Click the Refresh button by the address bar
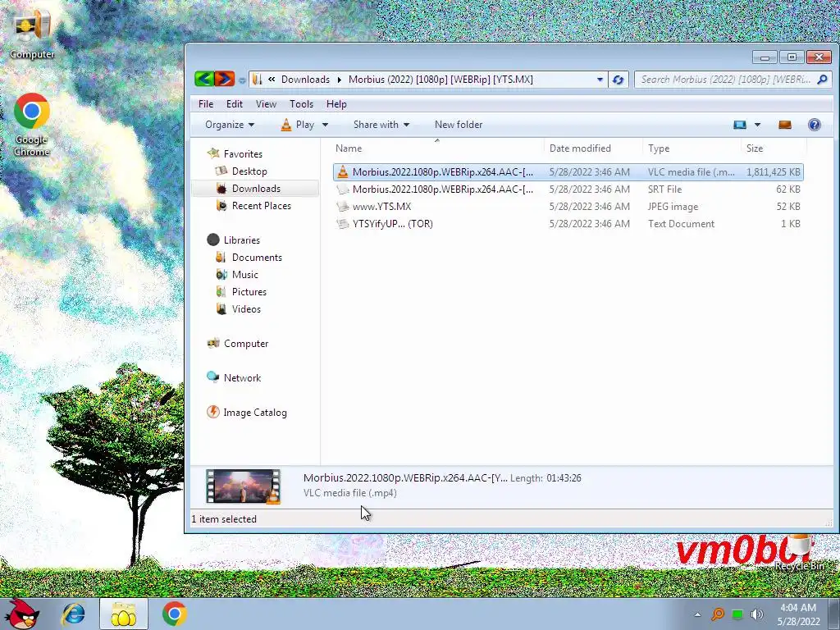The height and width of the screenshot is (630, 840). click(x=618, y=80)
